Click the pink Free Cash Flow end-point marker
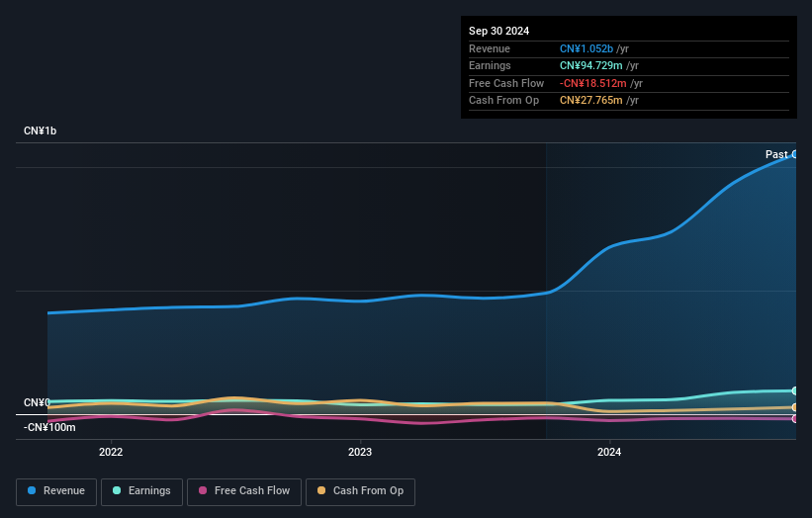Image resolution: width=812 pixels, height=518 pixels. click(x=795, y=418)
